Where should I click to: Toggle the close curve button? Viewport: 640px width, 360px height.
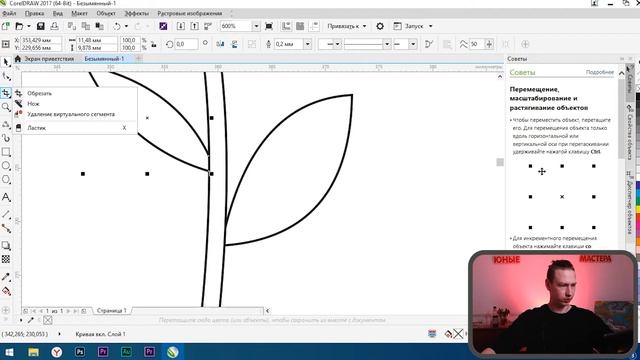429,44
